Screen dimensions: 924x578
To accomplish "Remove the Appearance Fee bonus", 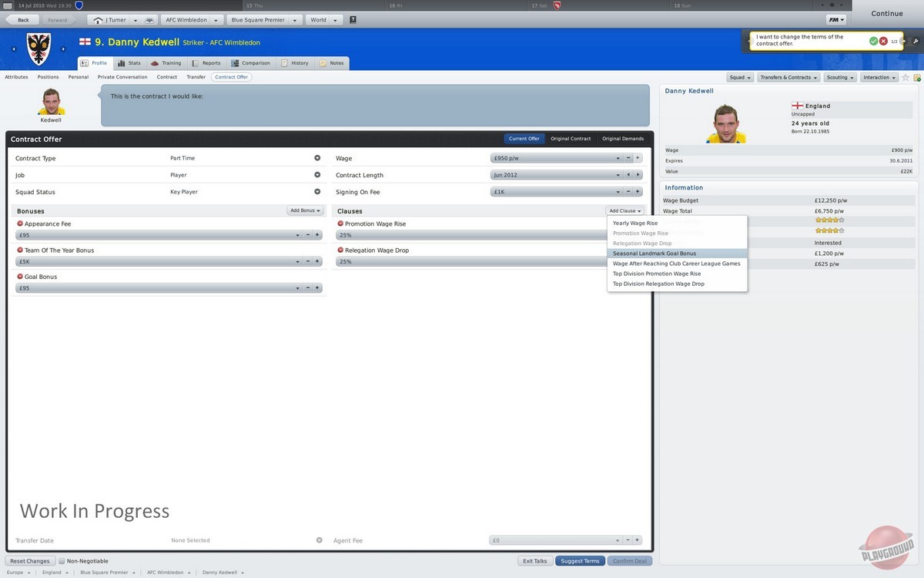I will click(20, 223).
